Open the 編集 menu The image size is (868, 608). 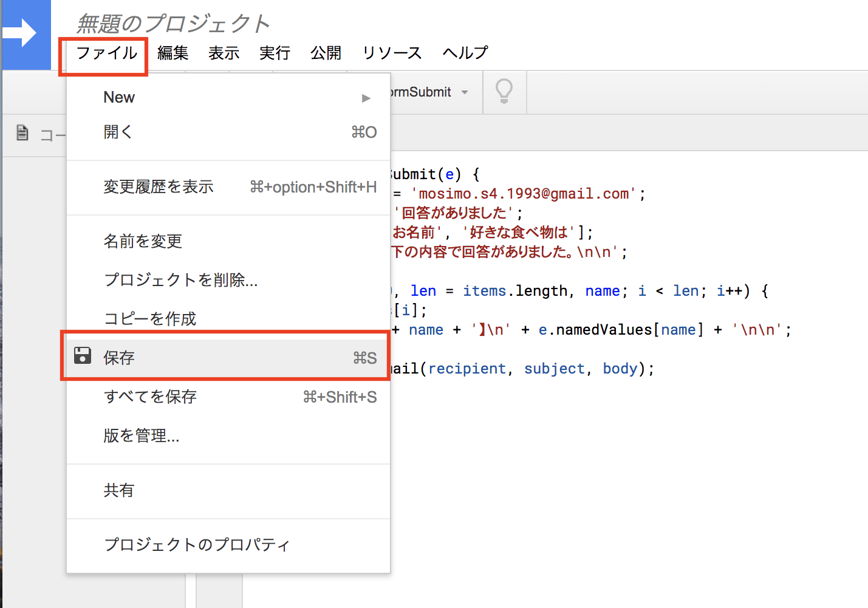tap(173, 53)
